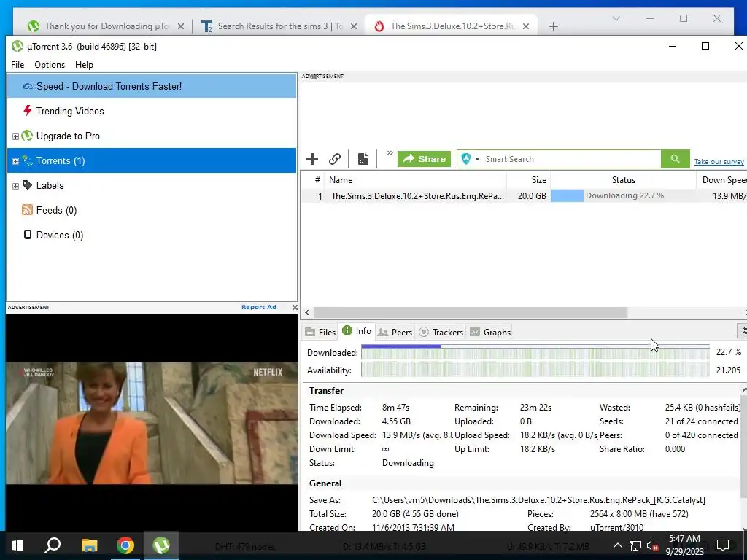Click the Availability pieces bar
747x560 pixels.
535,370
